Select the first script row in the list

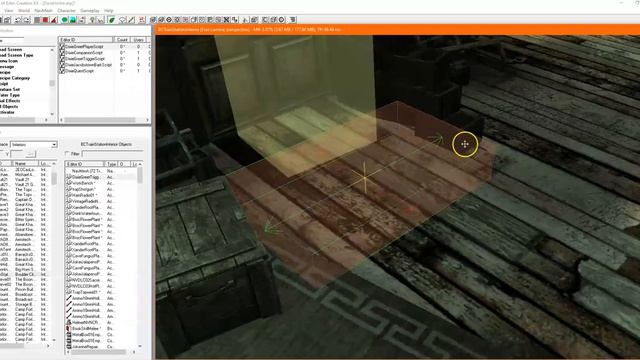click(x=104, y=47)
